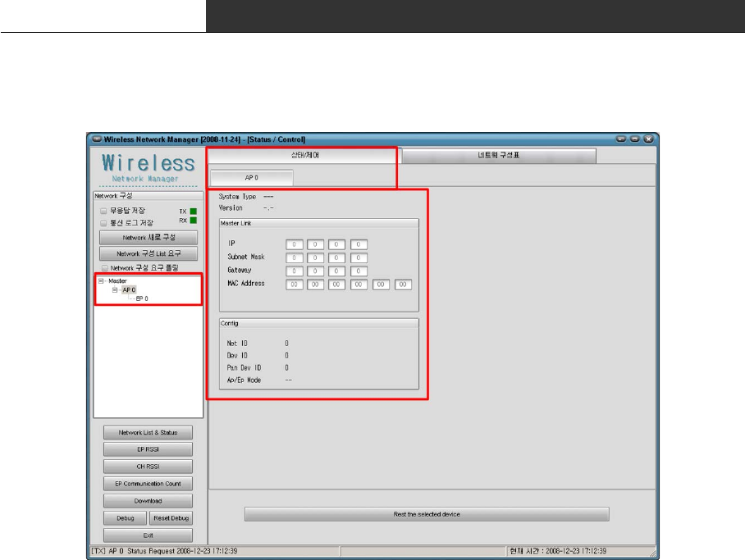
Task: Click Network 새로 구성 button
Action: pos(149,238)
